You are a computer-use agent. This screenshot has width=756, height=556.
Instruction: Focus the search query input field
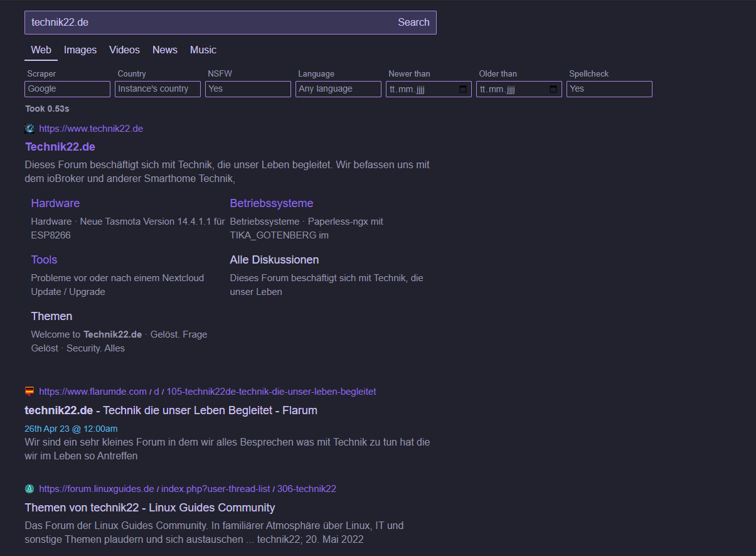[208, 23]
